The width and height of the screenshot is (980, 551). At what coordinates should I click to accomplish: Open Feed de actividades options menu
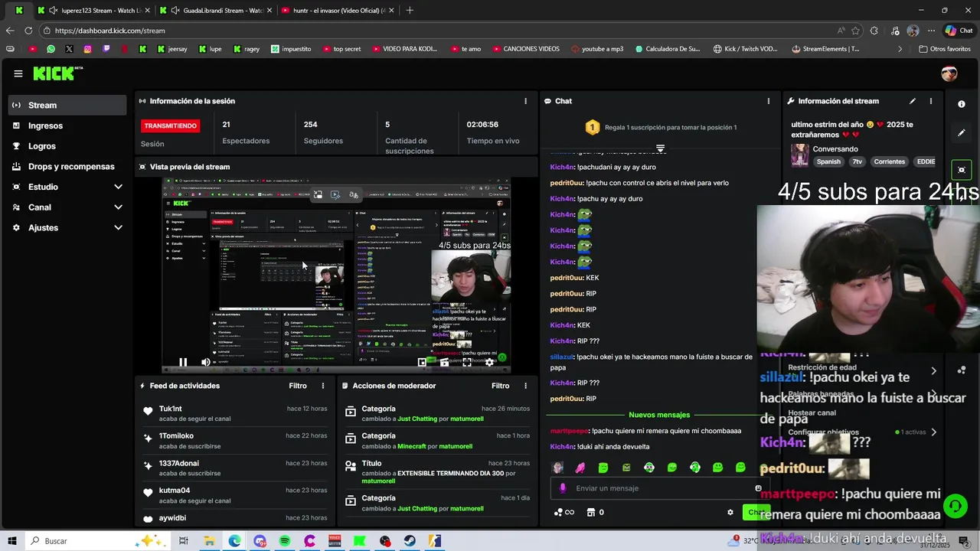pos(323,386)
